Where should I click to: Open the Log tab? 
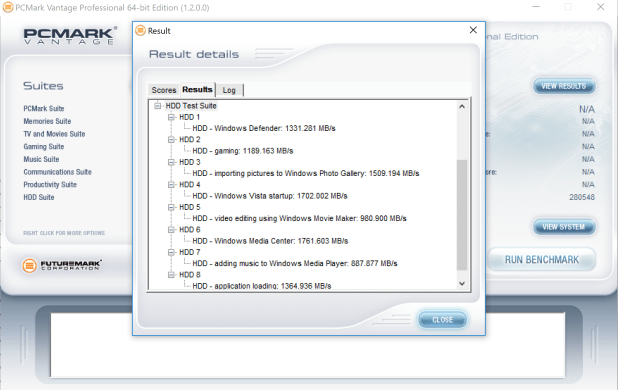pyautogui.click(x=229, y=90)
